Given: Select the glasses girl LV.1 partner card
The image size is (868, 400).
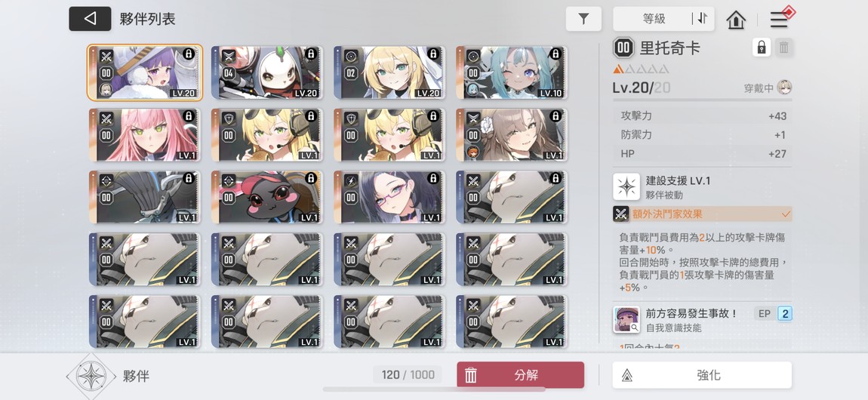Looking at the screenshot, I should pyautogui.click(x=389, y=198).
